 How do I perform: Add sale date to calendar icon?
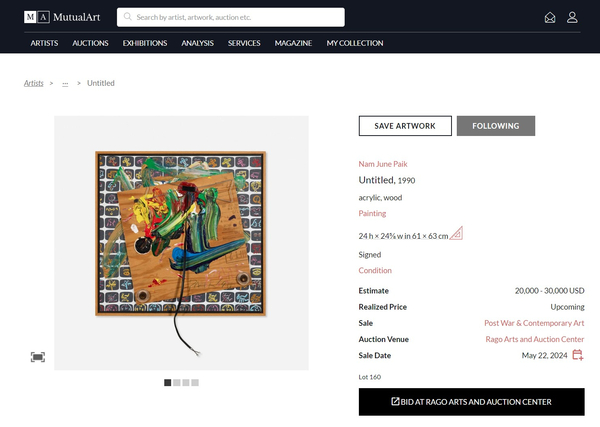click(578, 355)
